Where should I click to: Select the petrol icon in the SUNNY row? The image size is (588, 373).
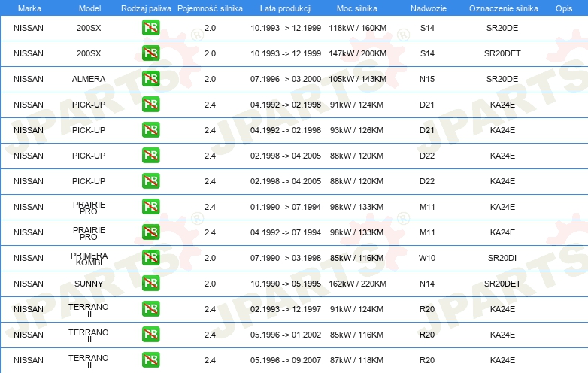(150, 284)
